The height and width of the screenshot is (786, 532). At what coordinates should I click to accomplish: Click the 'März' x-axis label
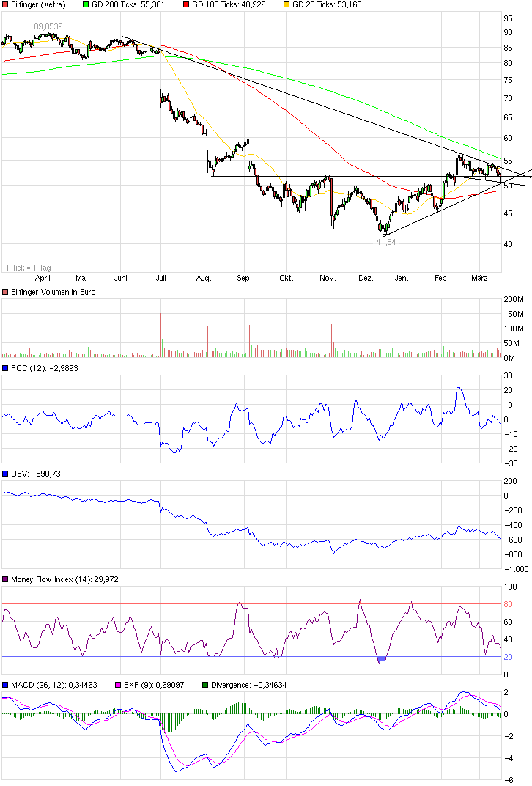tap(479, 278)
